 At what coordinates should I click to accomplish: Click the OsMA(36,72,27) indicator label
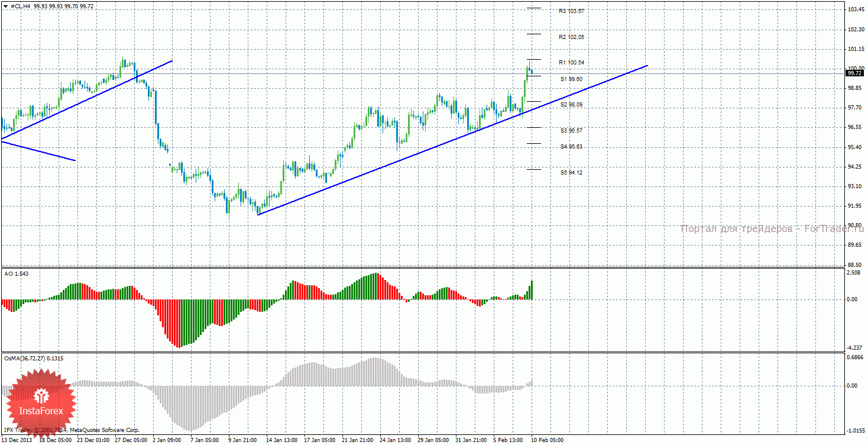click(34, 358)
